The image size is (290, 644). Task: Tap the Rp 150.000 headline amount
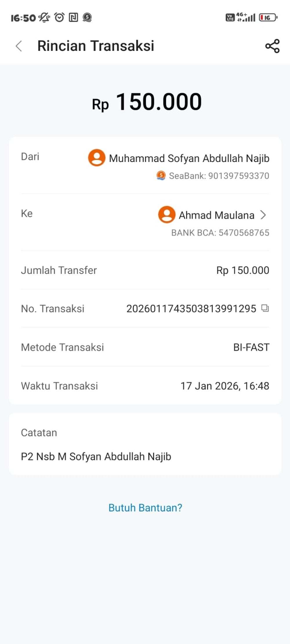click(147, 102)
